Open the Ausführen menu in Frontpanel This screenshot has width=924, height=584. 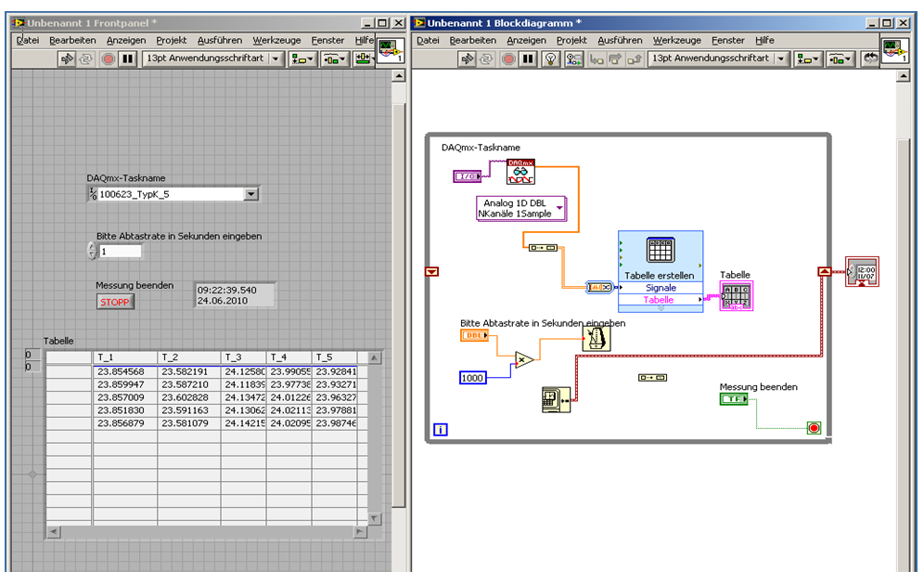tap(220, 40)
